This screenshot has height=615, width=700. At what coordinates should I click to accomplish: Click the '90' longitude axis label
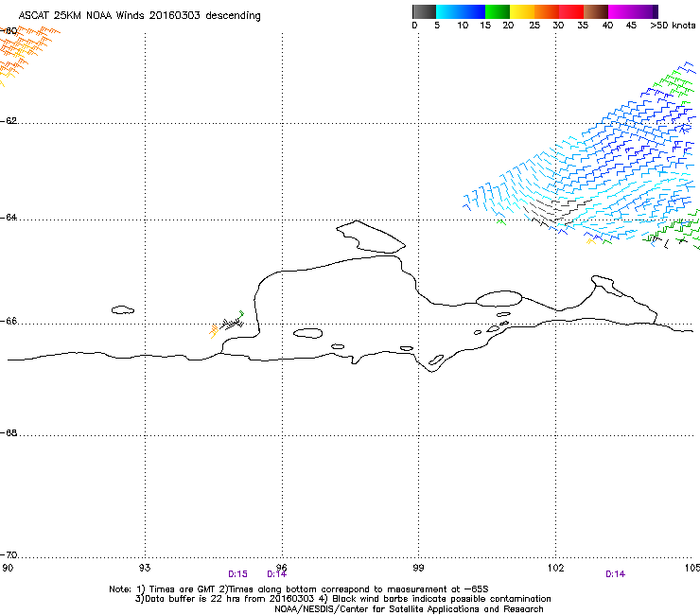click(8, 568)
